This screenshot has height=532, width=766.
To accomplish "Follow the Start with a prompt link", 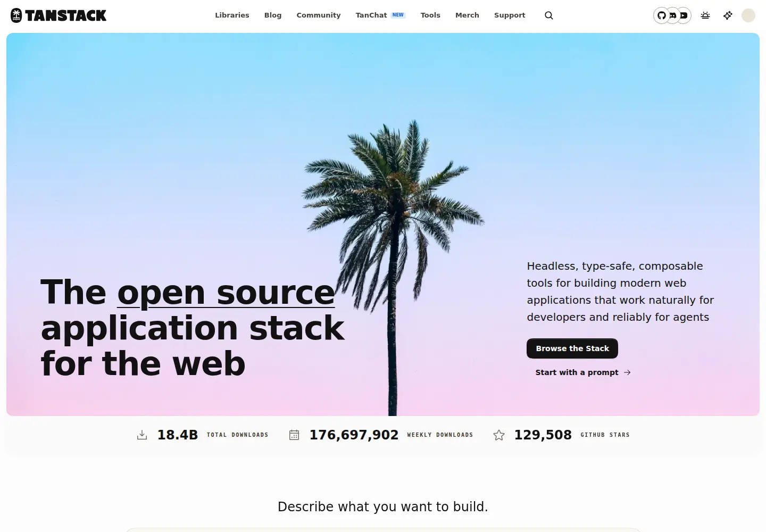I will coord(583,372).
